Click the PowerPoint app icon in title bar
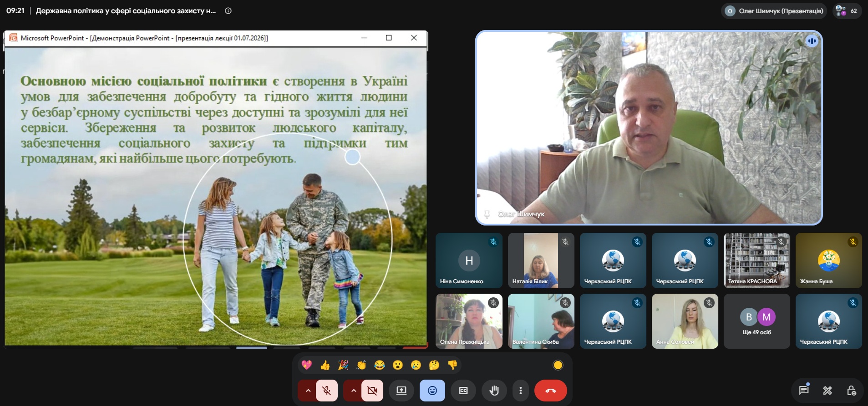 [13, 38]
